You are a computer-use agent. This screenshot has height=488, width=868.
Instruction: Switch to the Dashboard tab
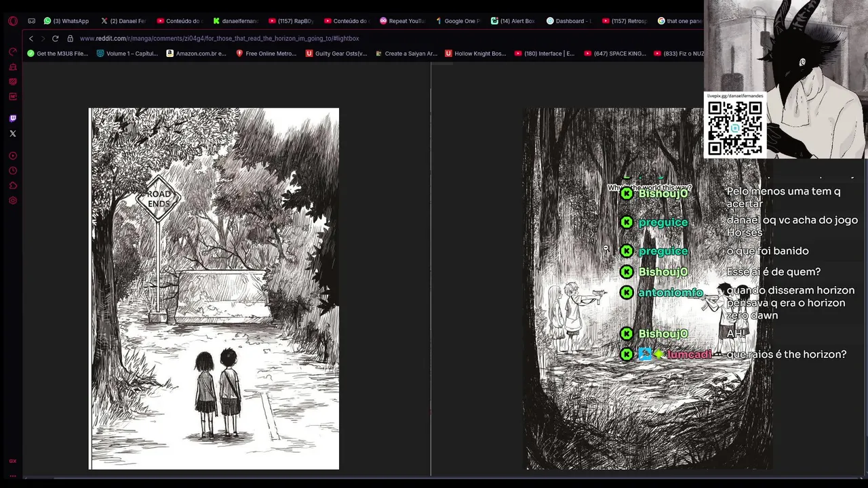[569, 21]
